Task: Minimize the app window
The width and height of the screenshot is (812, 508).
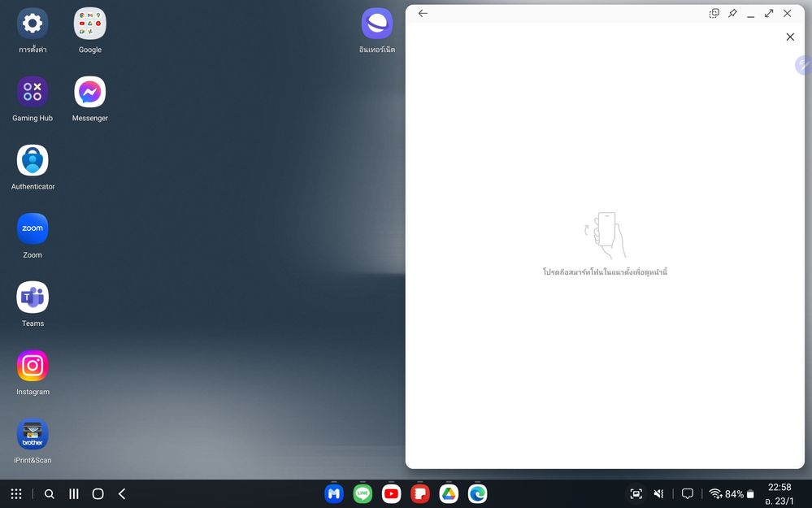Action: pyautogui.click(x=751, y=15)
